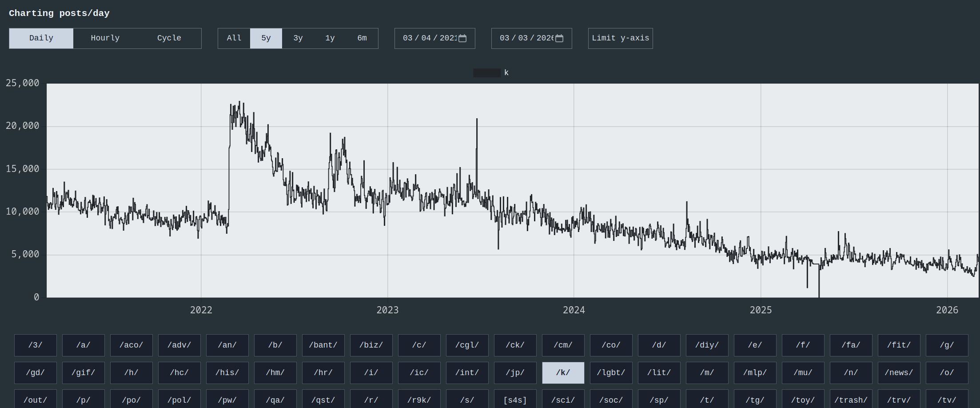Select the /mu/ board
The image size is (980, 408).
point(803,373)
